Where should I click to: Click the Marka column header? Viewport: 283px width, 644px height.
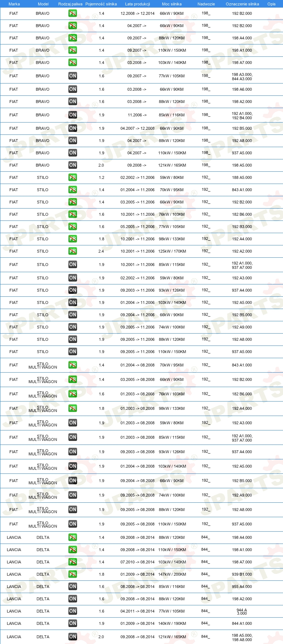pos(14,4)
